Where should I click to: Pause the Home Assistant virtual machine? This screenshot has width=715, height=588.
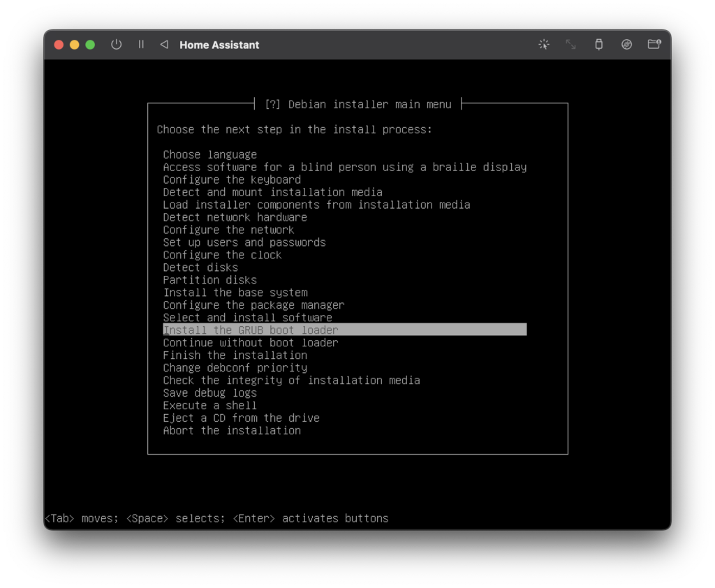[x=141, y=44]
